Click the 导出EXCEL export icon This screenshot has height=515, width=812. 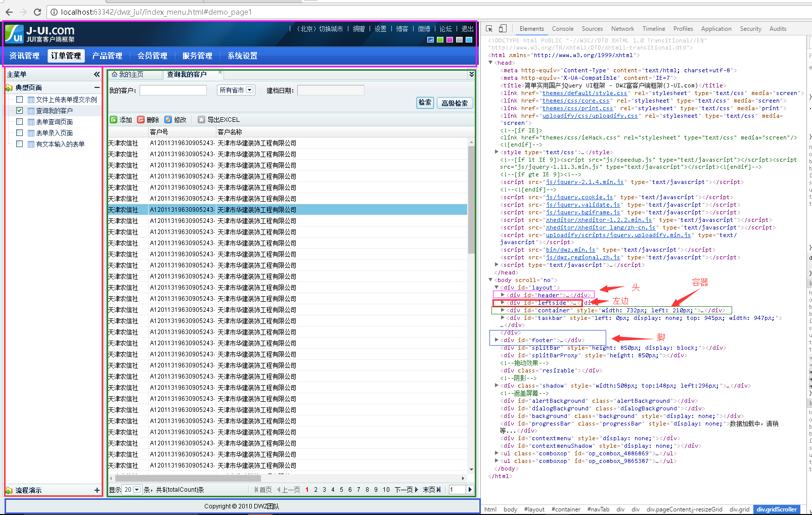pyautogui.click(x=201, y=120)
